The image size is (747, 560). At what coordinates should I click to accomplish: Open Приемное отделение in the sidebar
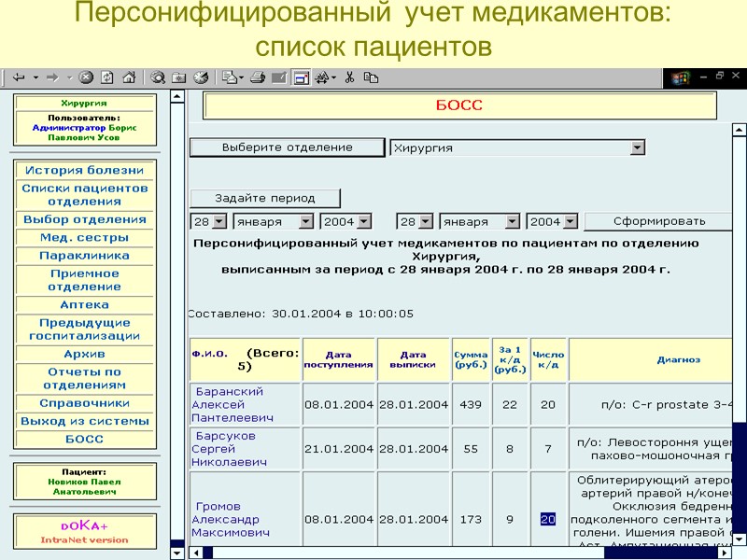84,280
